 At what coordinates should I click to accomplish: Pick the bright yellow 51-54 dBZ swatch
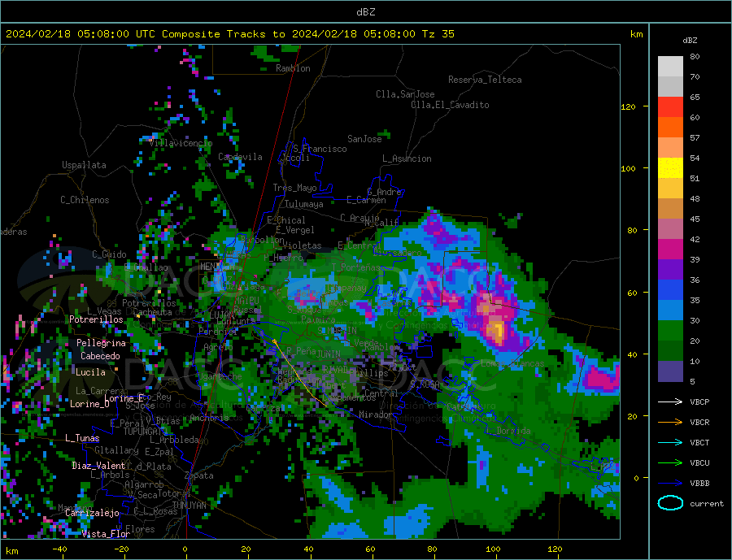[670, 168]
